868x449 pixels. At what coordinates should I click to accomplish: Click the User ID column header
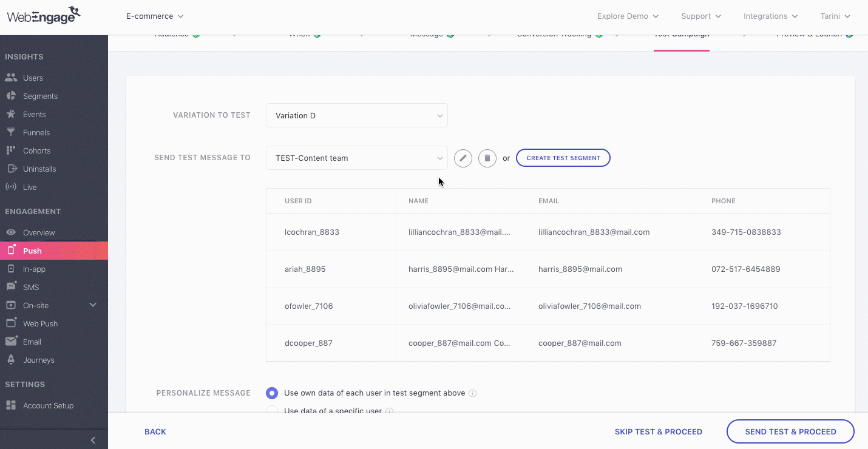point(298,201)
